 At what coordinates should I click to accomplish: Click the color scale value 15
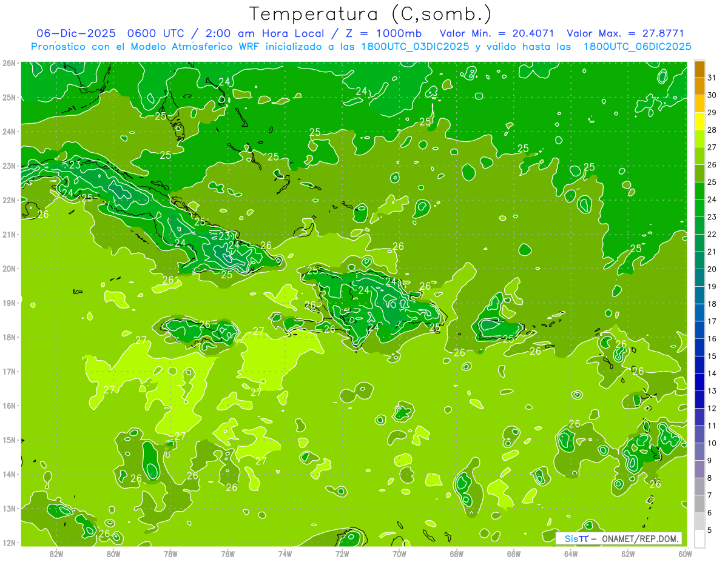click(x=712, y=356)
